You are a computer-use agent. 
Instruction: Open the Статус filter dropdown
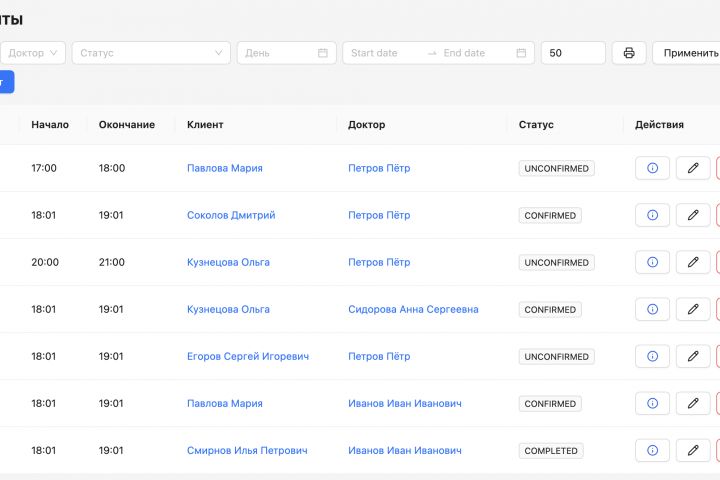click(x=150, y=53)
